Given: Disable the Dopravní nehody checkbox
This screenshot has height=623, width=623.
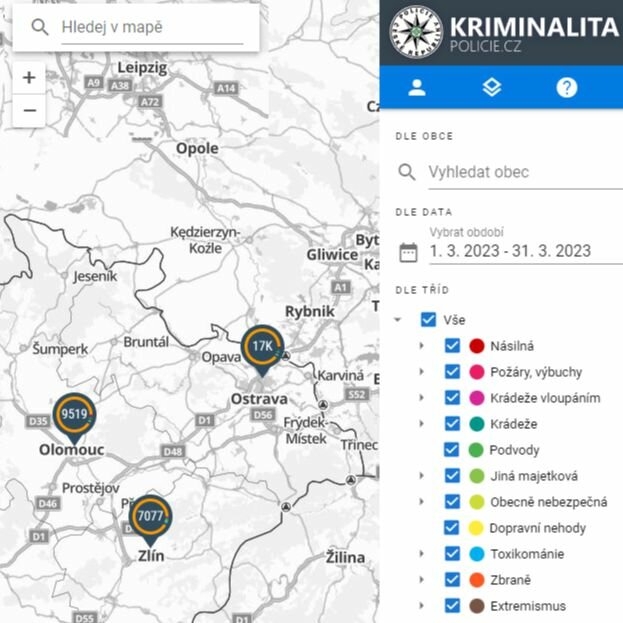Looking at the screenshot, I should [452, 528].
